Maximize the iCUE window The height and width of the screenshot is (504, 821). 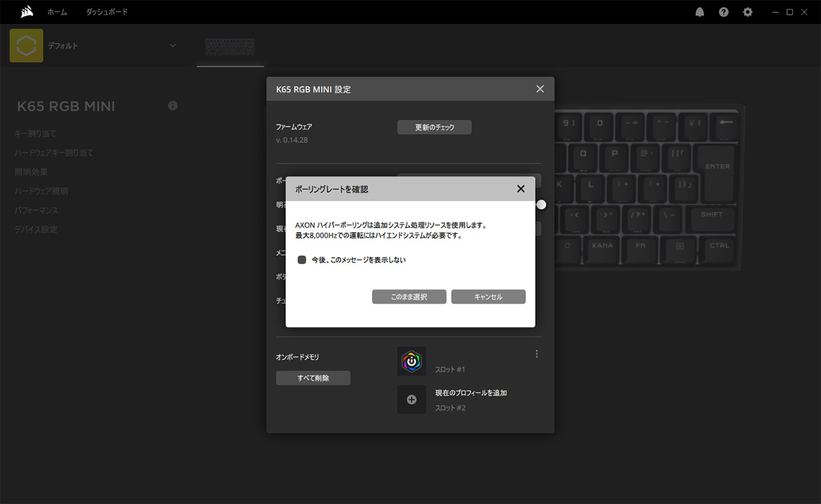tap(790, 12)
